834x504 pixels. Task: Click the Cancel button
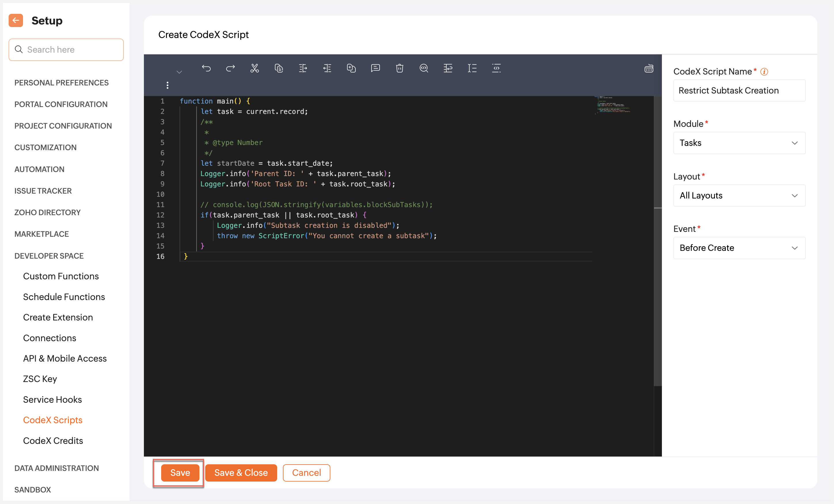pos(306,473)
